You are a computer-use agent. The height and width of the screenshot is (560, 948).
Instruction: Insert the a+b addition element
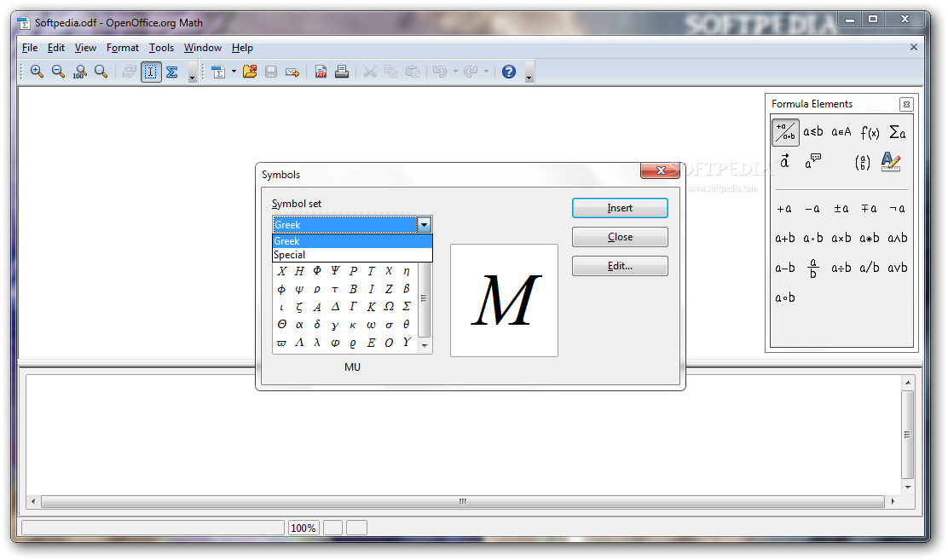pos(785,239)
